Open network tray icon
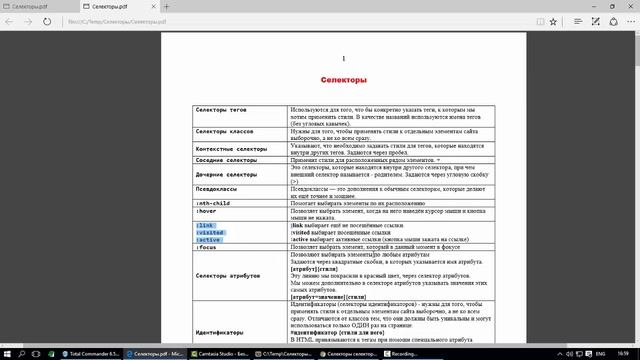Screen dimensions: 640x360 coord(579,354)
